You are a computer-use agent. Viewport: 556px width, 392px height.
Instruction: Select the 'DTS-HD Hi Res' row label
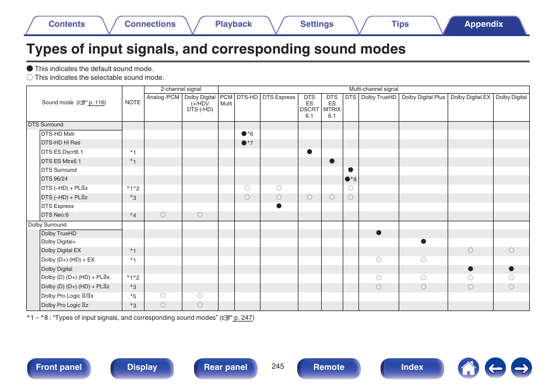tap(61, 143)
